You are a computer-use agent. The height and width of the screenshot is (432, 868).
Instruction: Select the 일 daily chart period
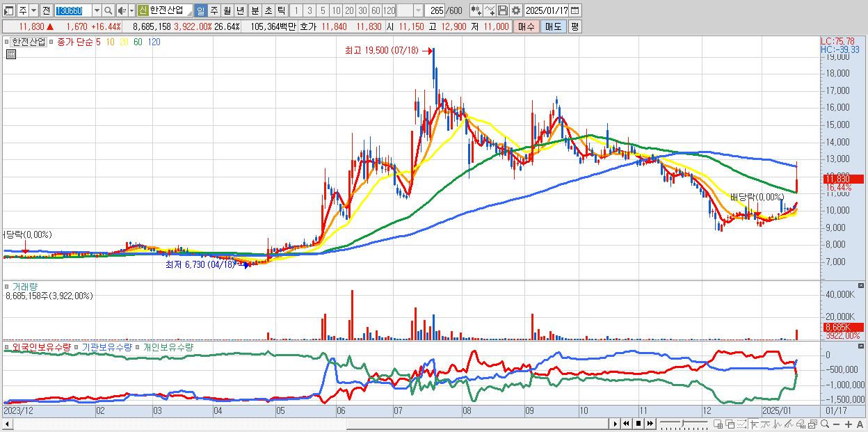point(201,10)
